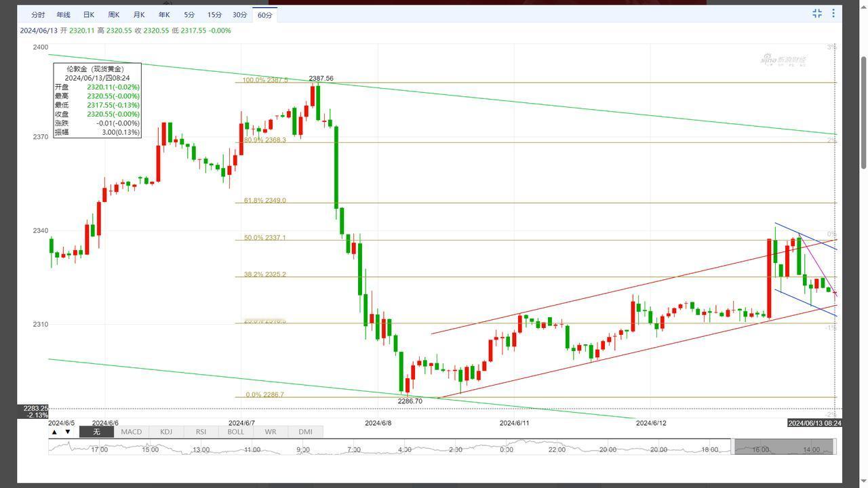The width and height of the screenshot is (868, 488).
Task: Click the up triangle indicator arrow
Action: 55,432
